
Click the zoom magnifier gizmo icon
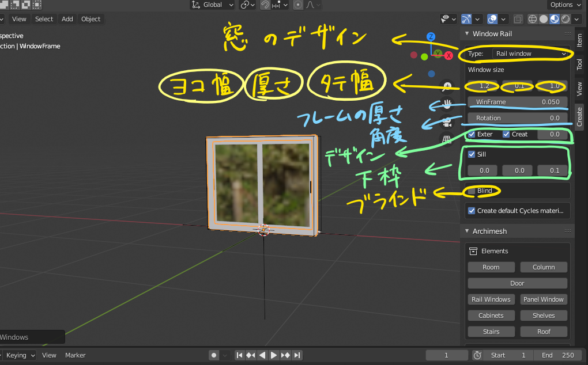click(447, 86)
